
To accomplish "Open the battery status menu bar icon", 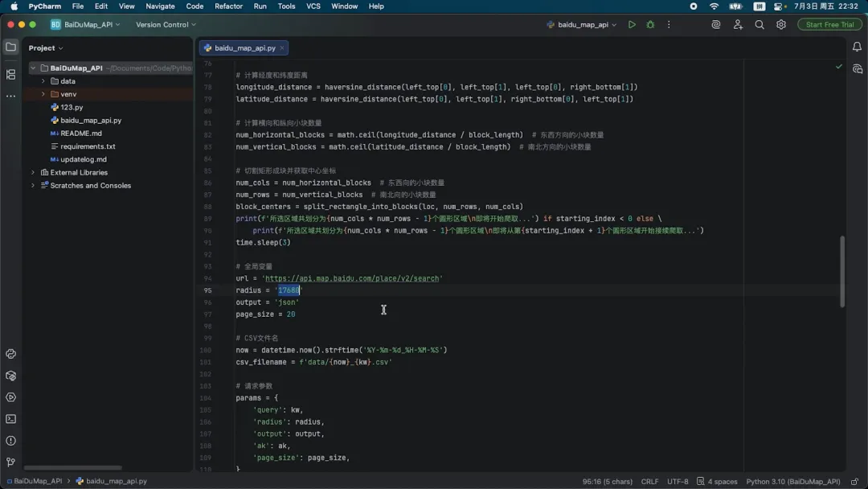I will (735, 6).
